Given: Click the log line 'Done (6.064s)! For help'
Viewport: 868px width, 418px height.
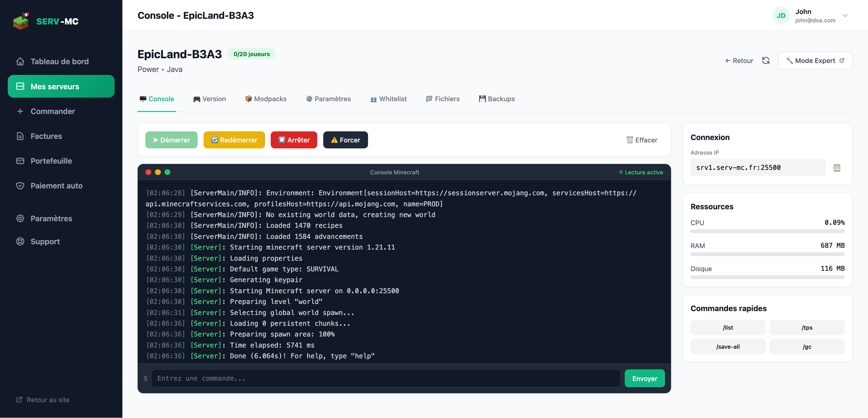Looking at the screenshot, I should [x=260, y=356].
